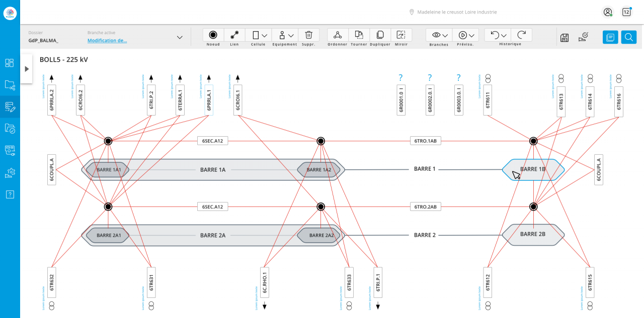This screenshot has height=318, width=644.
Task: Click the Modification de... link
Action: (x=107, y=41)
